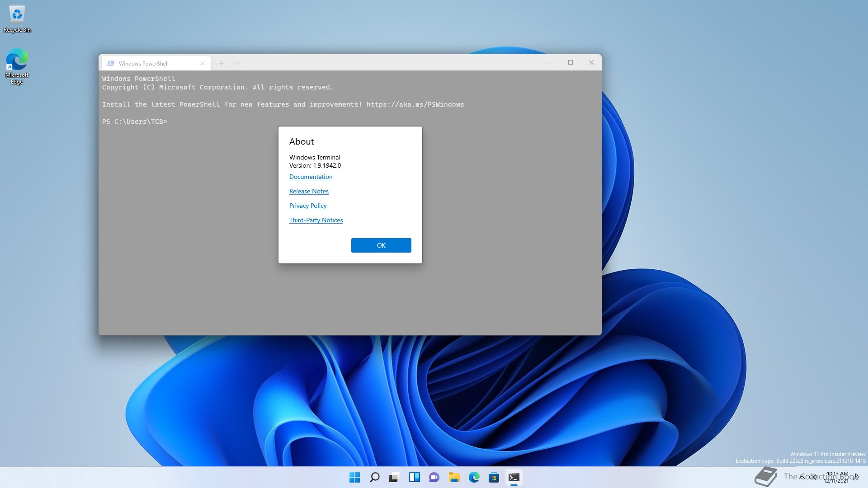The image size is (868, 488).
Task: Click the About dialog heading
Action: [302, 141]
